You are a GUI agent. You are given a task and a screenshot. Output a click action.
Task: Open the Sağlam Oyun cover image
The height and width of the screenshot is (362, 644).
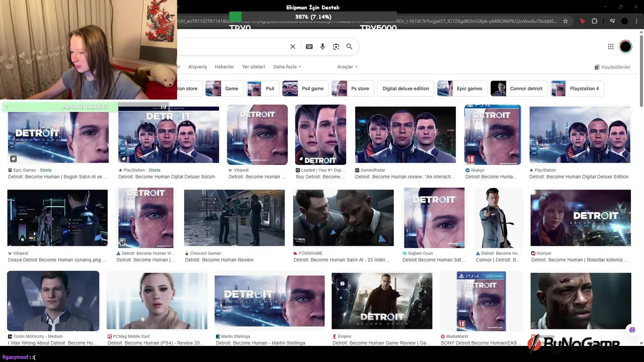click(434, 218)
